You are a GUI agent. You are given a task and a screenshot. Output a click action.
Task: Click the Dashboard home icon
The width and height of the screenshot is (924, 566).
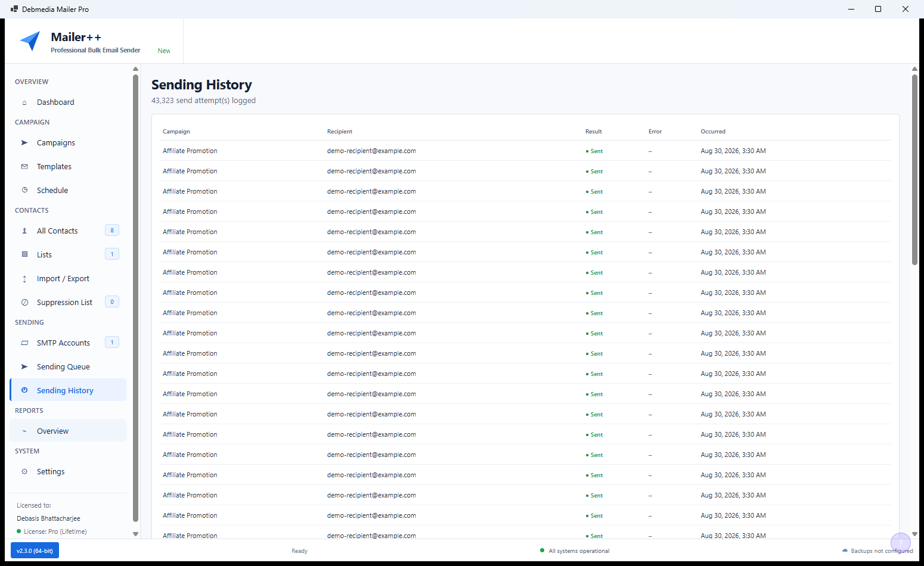(24, 102)
